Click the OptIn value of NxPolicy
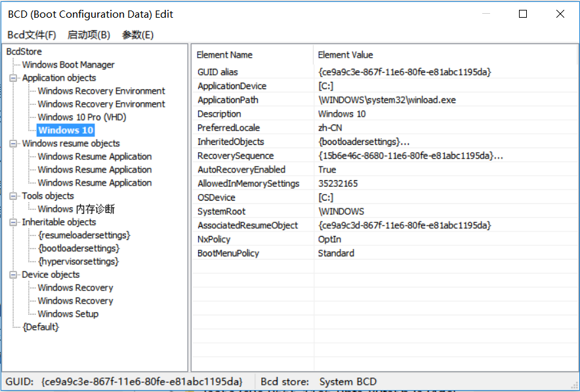The image size is (580, 392). click(x=329, y=239)
